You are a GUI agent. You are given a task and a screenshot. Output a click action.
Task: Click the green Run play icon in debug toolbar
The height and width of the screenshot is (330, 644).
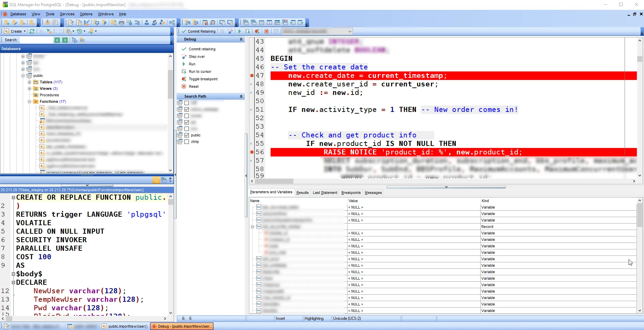coord(240,31)
